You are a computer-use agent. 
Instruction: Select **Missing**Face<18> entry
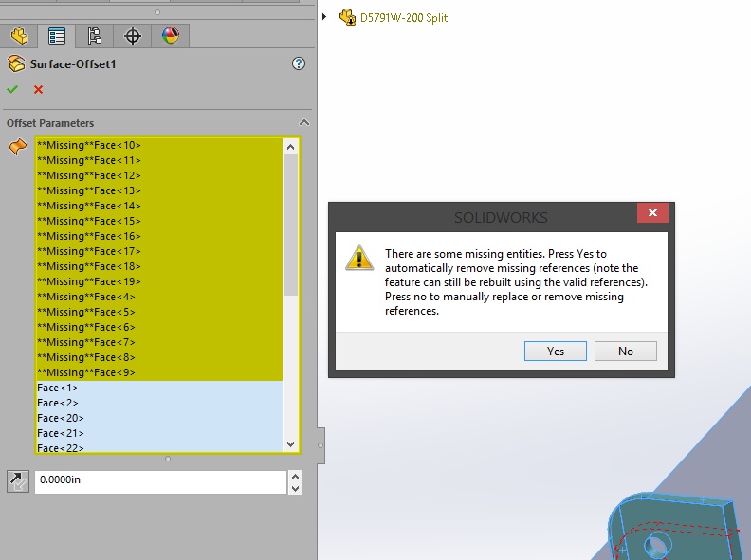pyautogui.click(x=159, y=266)
